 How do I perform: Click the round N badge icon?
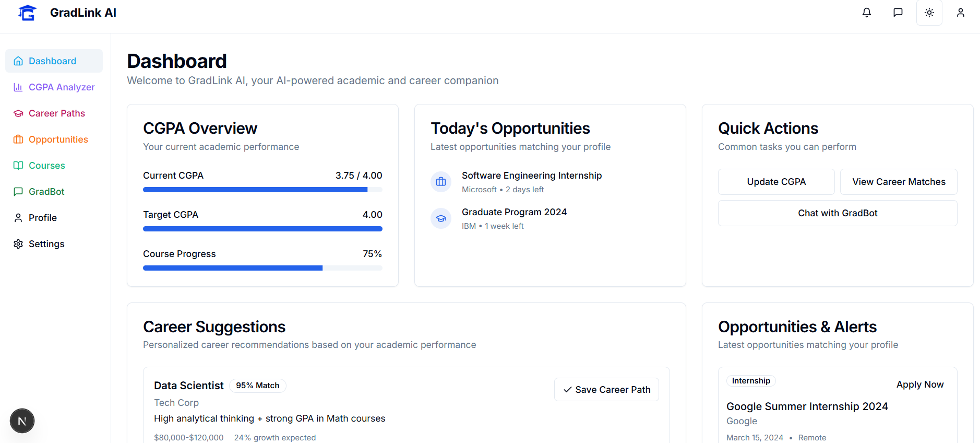(x=22, y=421)
